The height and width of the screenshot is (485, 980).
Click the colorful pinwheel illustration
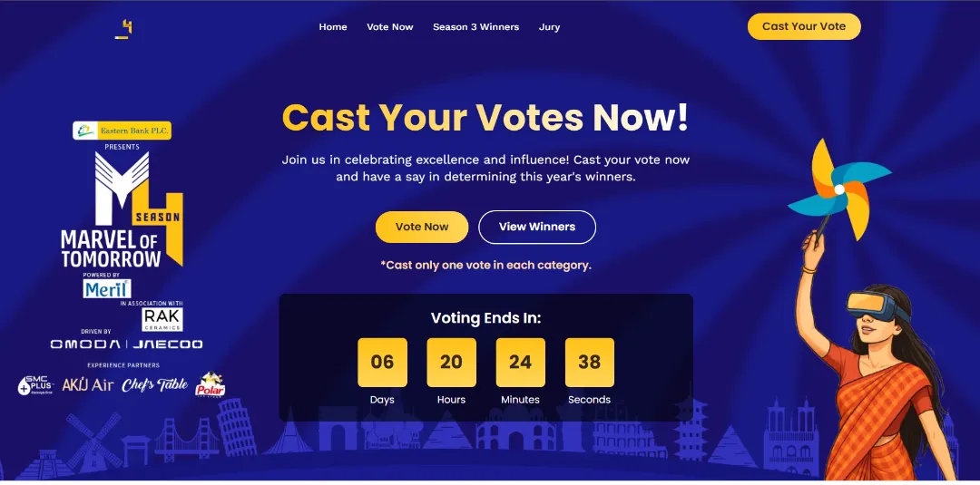(837, 189)
